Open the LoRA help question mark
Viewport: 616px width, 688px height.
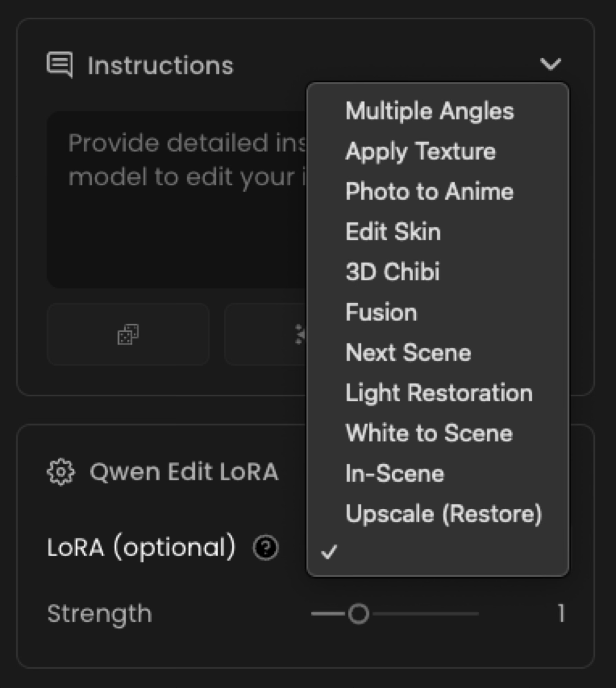266,547
